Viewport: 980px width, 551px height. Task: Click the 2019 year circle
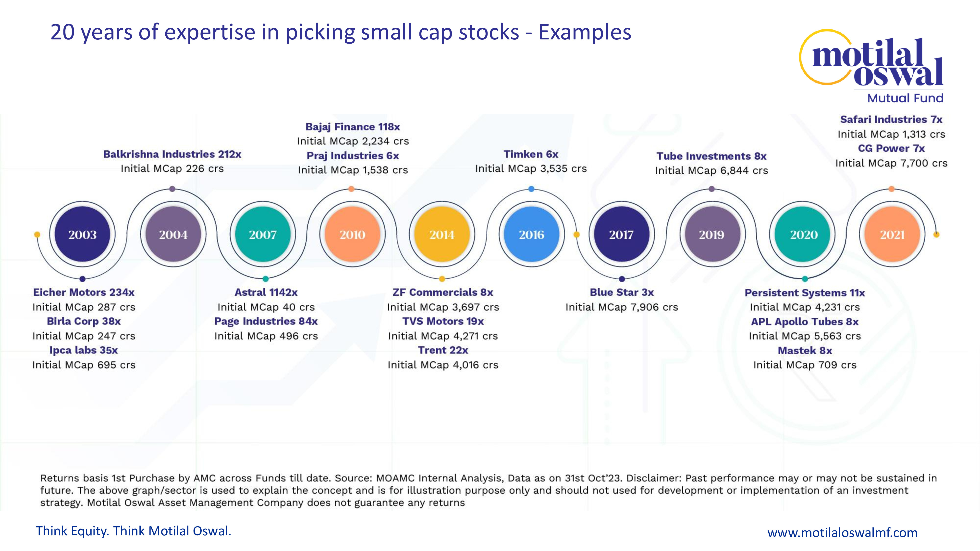(711, 235)
